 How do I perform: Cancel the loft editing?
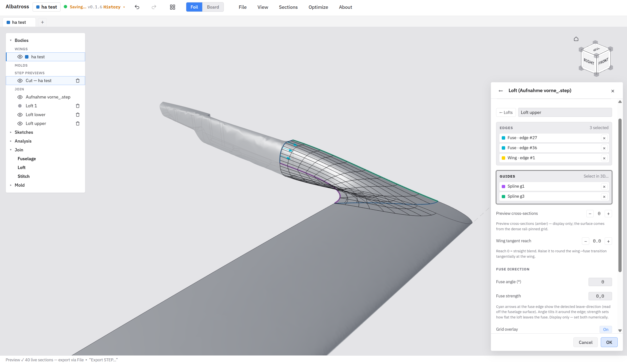point(585,342)
